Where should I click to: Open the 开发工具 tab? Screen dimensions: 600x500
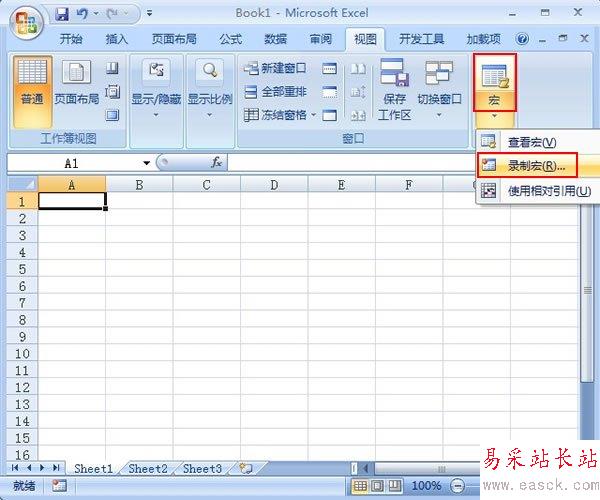(422, 39)
